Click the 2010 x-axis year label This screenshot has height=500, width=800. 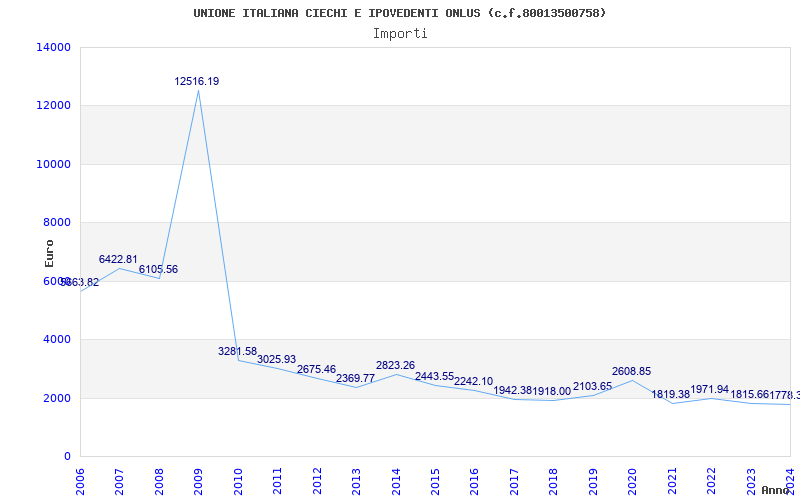tap(238, 481)
